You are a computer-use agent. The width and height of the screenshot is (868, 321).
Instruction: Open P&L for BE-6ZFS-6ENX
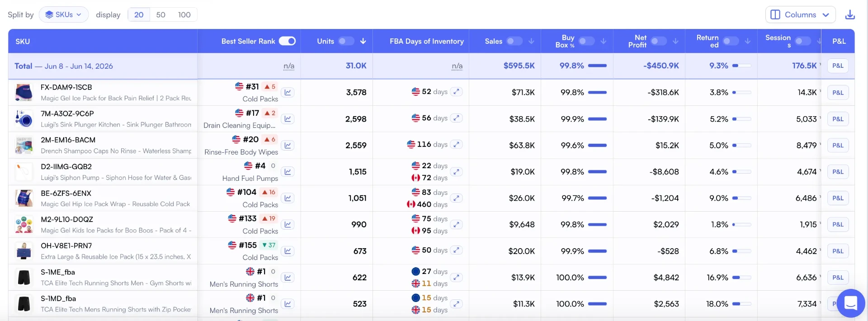(x=838, y=198)
